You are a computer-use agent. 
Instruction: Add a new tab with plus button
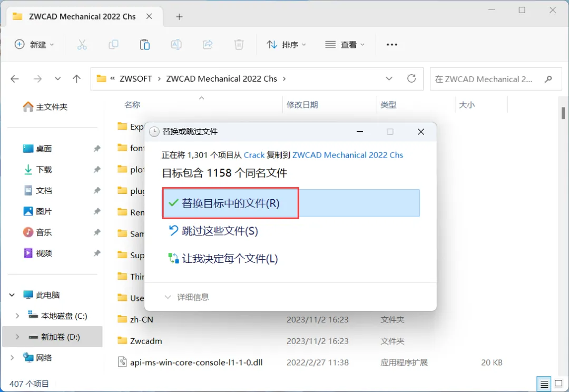[x=179, y=17]
